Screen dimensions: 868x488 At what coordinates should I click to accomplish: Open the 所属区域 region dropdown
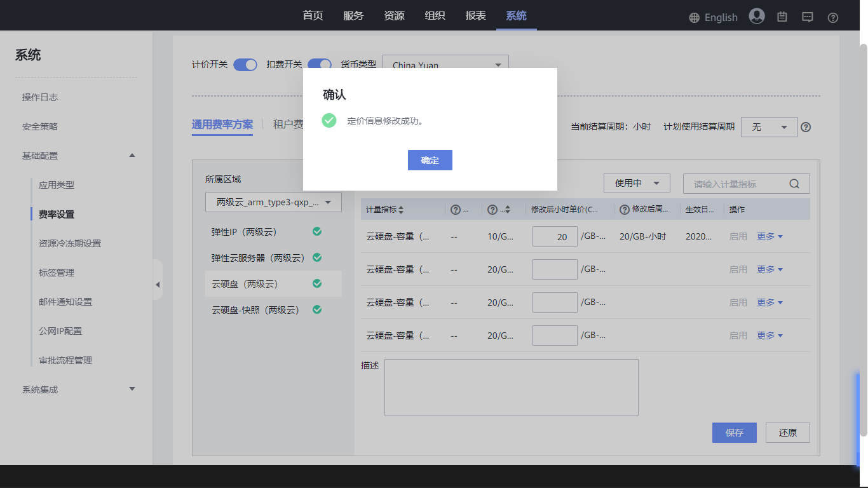pos(273,202)
